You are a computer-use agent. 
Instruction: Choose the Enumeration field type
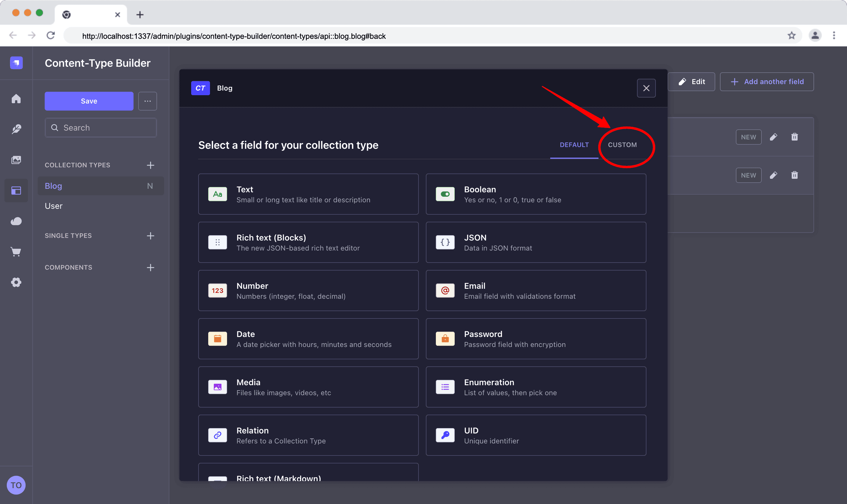[x=536, y=387]
